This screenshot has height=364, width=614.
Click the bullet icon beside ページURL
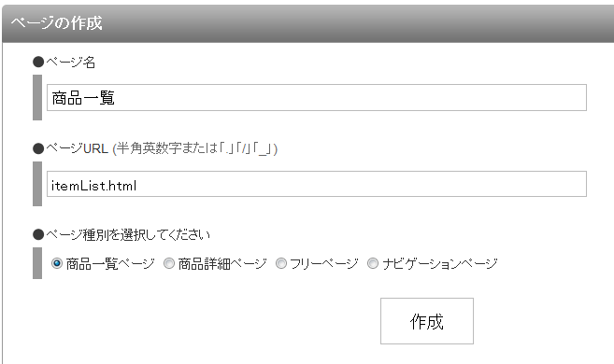click(38, 148)
